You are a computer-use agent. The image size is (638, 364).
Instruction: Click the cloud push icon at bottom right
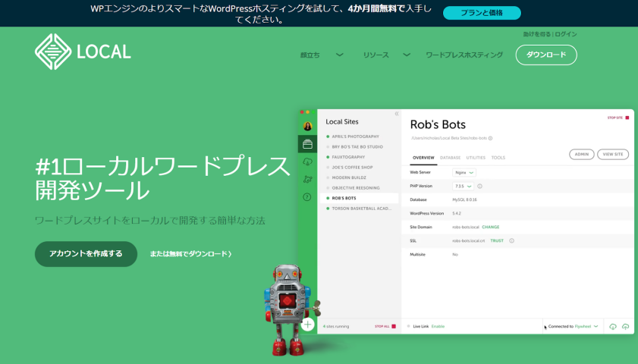625,327
